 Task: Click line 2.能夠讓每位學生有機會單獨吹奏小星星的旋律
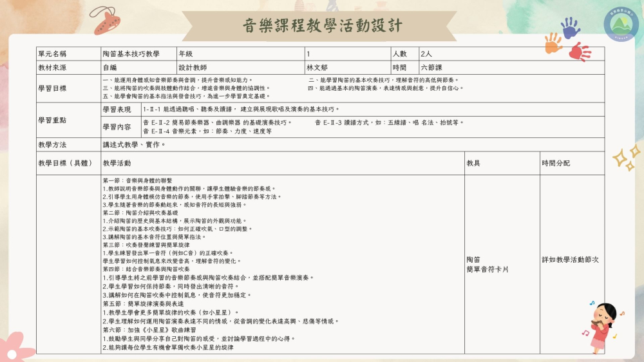pyautogui.click(x=168, y=348)
